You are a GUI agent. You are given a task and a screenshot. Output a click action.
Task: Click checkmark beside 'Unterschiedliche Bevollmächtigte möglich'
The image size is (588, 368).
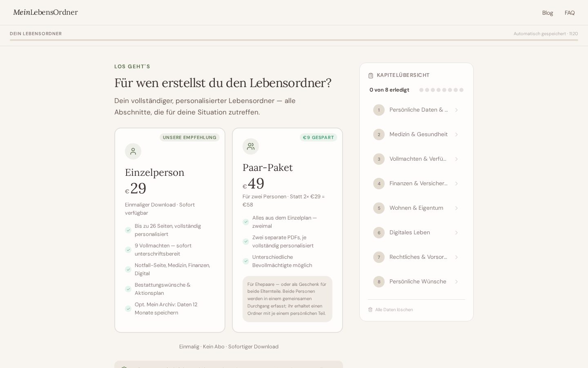(246, 261)
